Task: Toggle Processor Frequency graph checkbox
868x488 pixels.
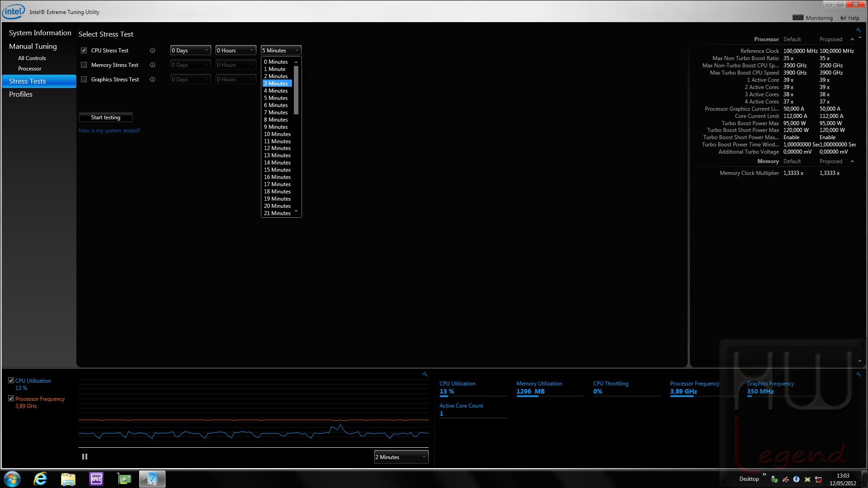Action: click(x=11, y=399)
